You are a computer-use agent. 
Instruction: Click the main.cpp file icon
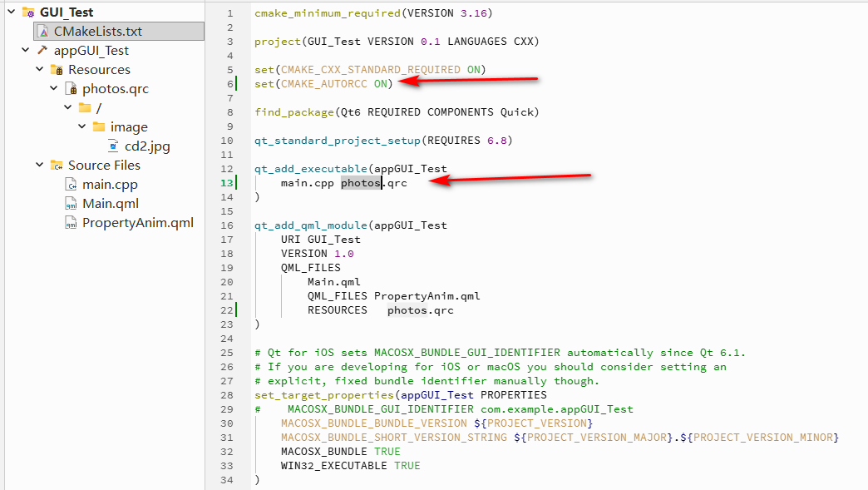point(71,185)
